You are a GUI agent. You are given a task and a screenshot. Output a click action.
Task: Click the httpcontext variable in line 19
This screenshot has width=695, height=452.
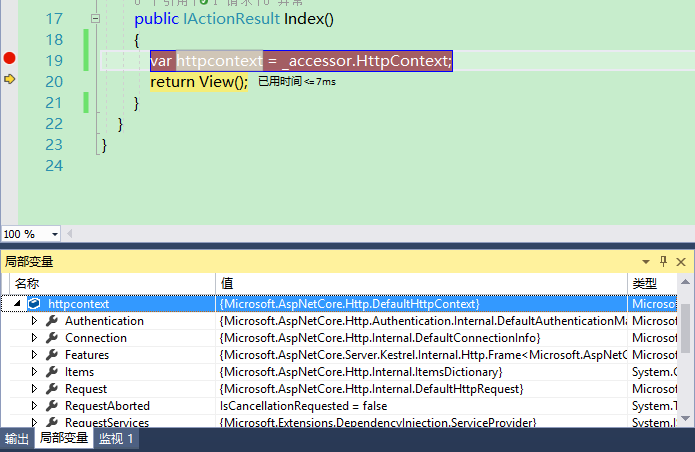click(219, 61)
